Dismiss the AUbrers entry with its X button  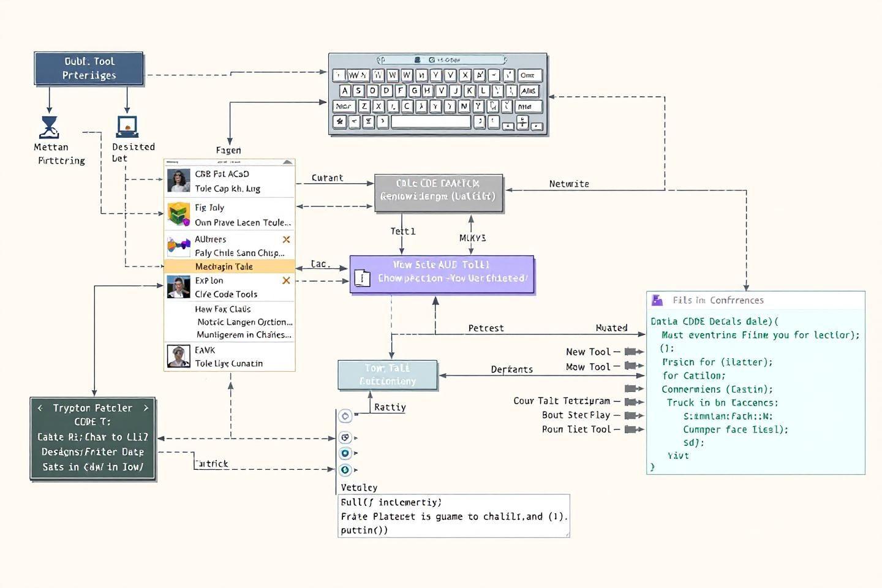pyautogui.click(x=285, y=239)
